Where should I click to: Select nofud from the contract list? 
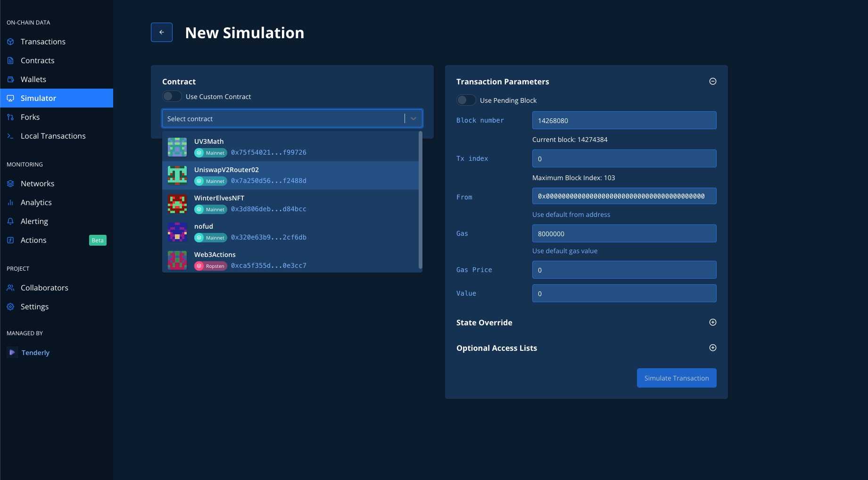290,232
